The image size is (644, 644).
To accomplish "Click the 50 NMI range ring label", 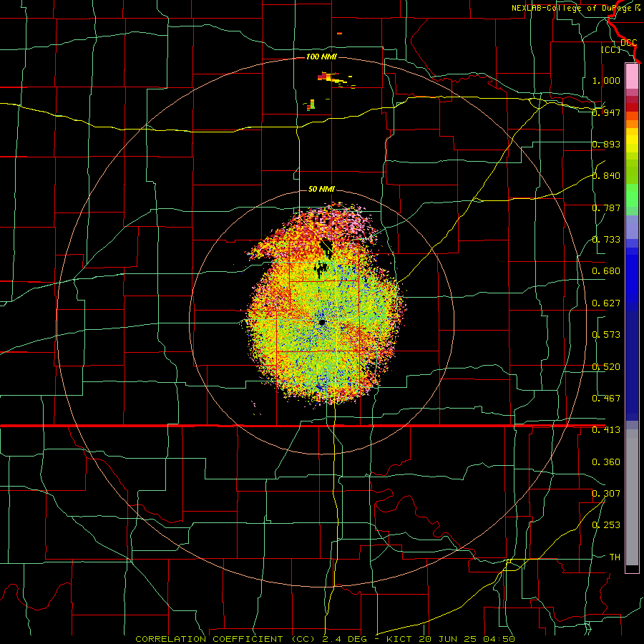I will click(321, 189).
